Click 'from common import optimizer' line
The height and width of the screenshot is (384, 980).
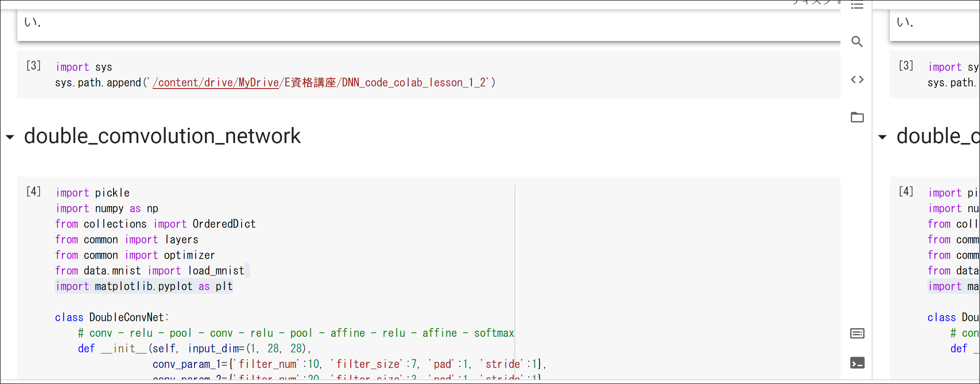click(x=135, y=255)
